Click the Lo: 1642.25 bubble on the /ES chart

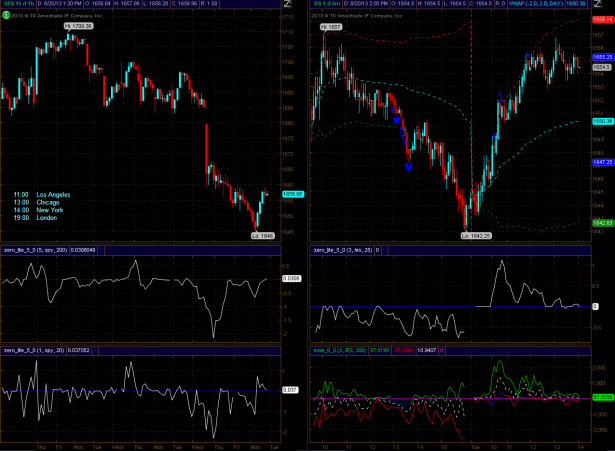click(476, 236)
